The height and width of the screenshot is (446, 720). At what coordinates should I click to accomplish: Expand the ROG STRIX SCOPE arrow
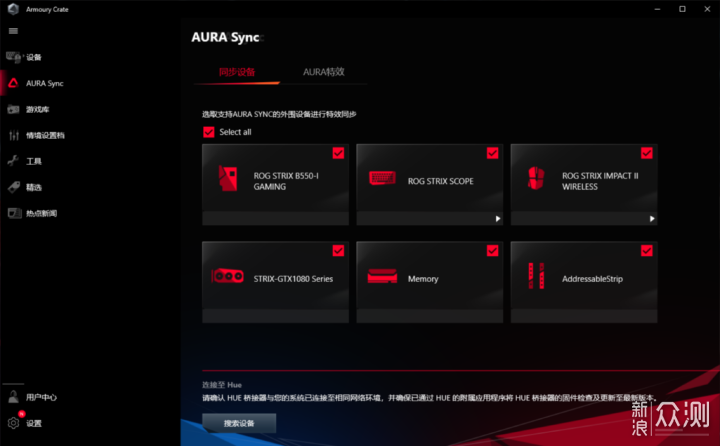click(498, 219)
